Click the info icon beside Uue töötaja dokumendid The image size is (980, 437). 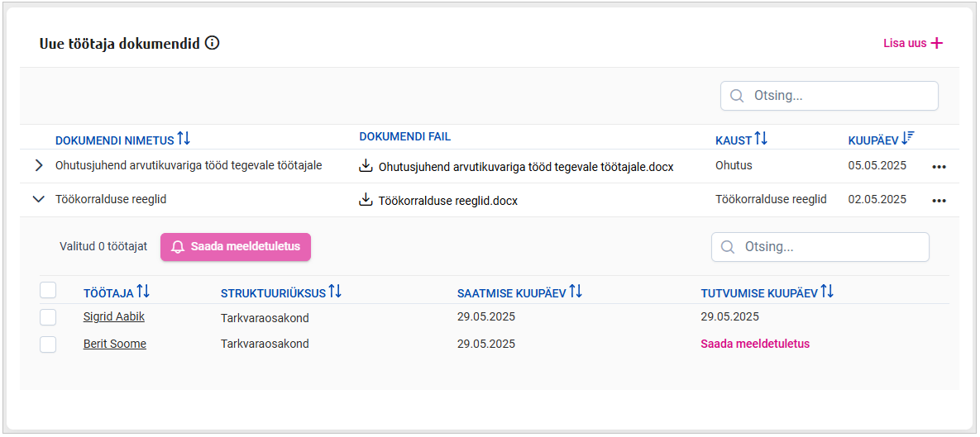pyautogui.click(x=213, y=44)
